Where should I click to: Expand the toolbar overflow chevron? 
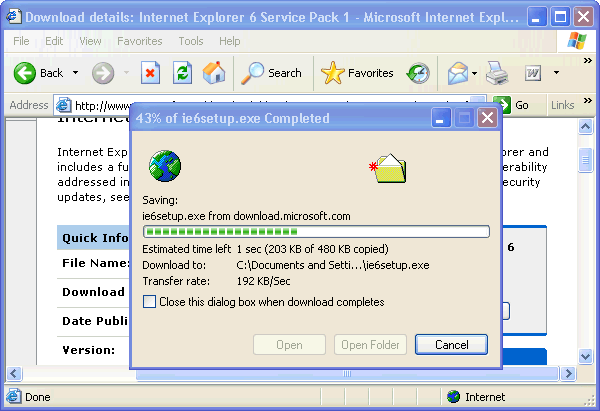(587, 60)
